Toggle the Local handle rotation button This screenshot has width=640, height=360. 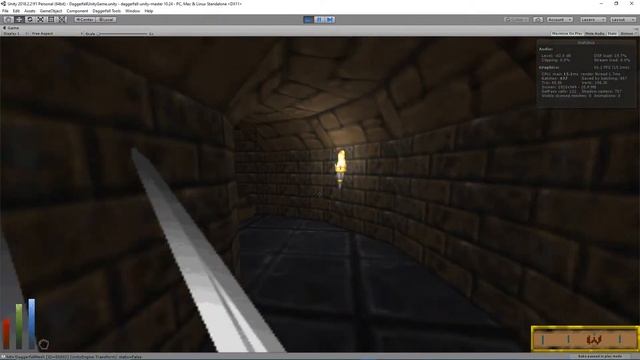[x=106, y=20]
